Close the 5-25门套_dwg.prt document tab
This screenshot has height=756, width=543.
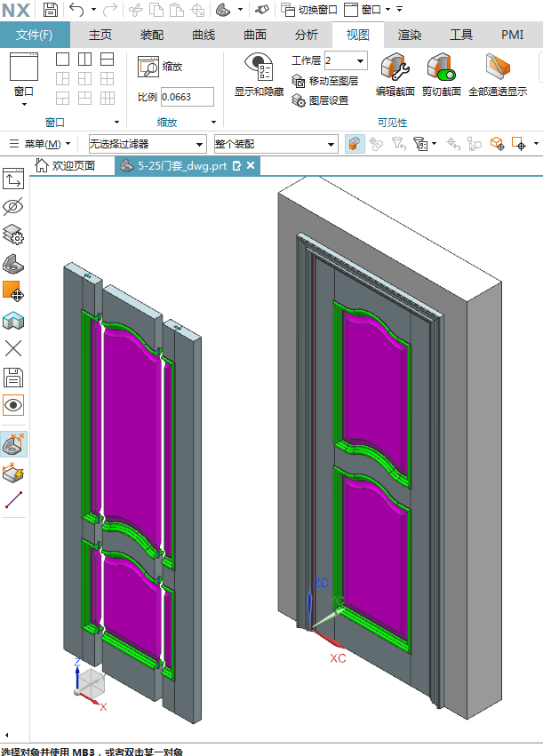251,165
